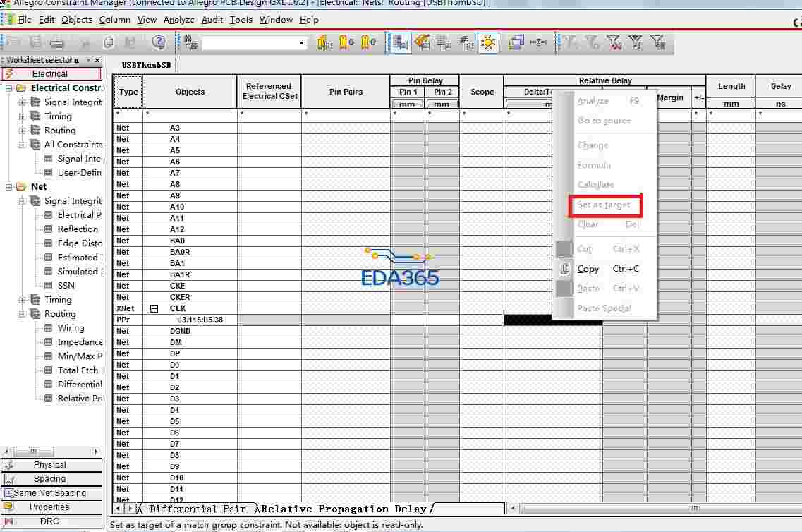This screenshot has height=532, width=802.
Task: Switch to the Physical domain button
Action: [51, 465]
